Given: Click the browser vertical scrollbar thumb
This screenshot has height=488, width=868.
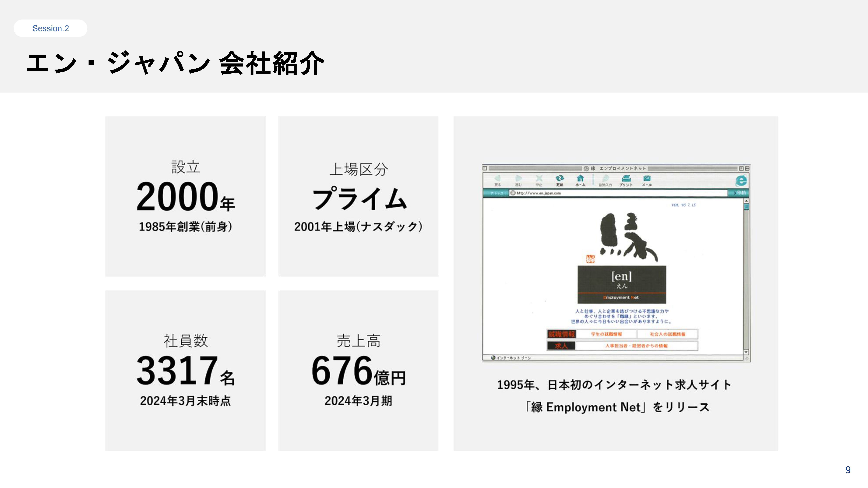Looking at the screenshot, I should click(746, 207).
